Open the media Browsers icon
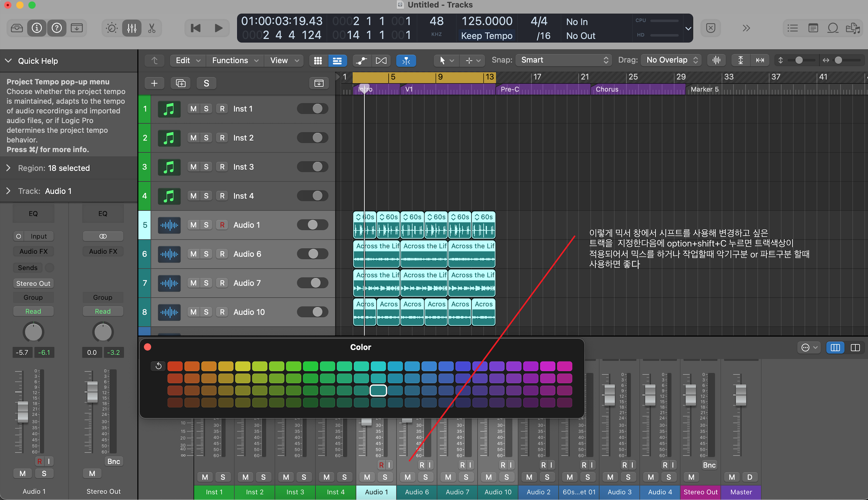The width and height of the screenshot is (868, 500). coord(853,28)
